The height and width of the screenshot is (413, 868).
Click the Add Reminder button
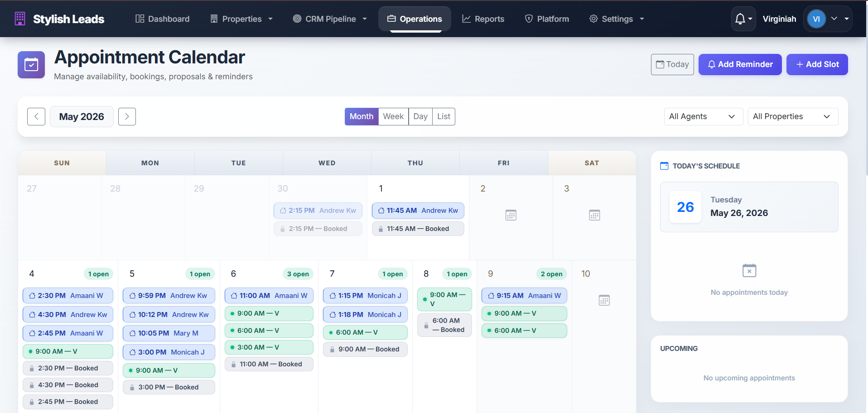point(740,64)
